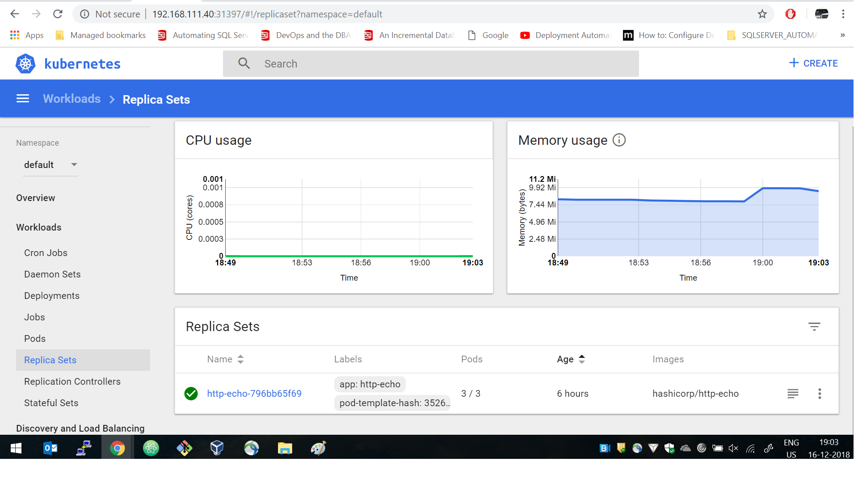
Task: Click the CREATE button
Action: pos(813,63)
